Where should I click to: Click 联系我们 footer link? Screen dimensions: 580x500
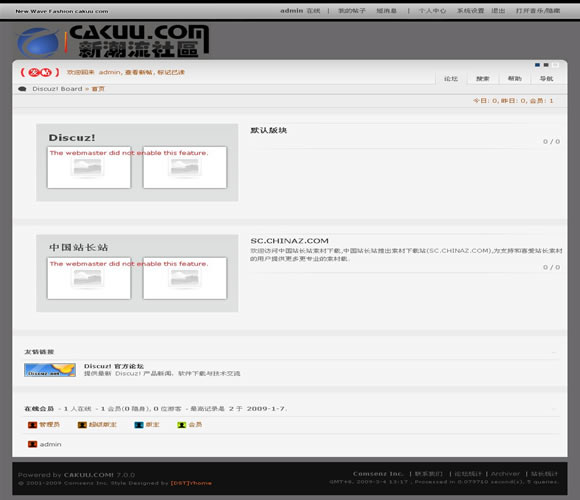(x=428, y=474)
